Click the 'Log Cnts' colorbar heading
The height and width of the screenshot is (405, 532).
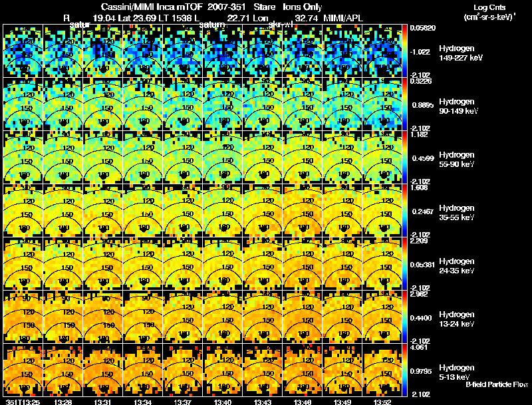coord(489,7)
